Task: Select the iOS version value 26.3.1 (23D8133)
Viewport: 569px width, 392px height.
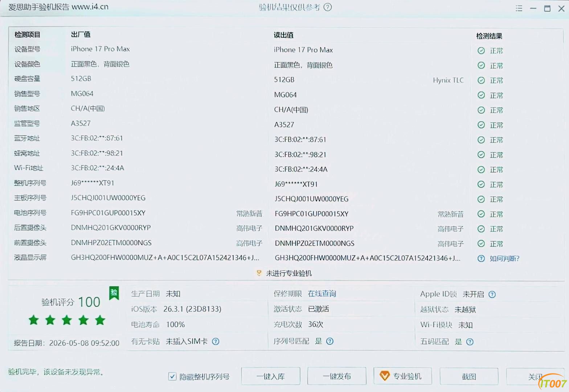Action: 192,309
